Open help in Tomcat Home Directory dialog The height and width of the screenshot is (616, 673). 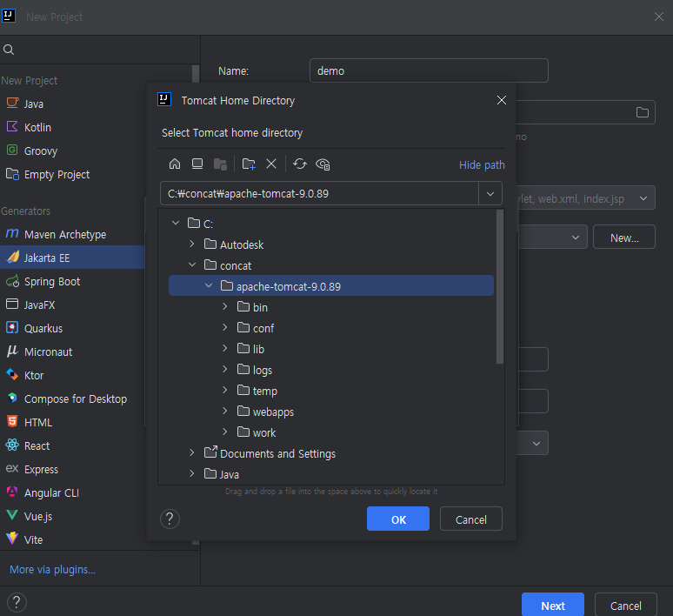tap(170, 519)
